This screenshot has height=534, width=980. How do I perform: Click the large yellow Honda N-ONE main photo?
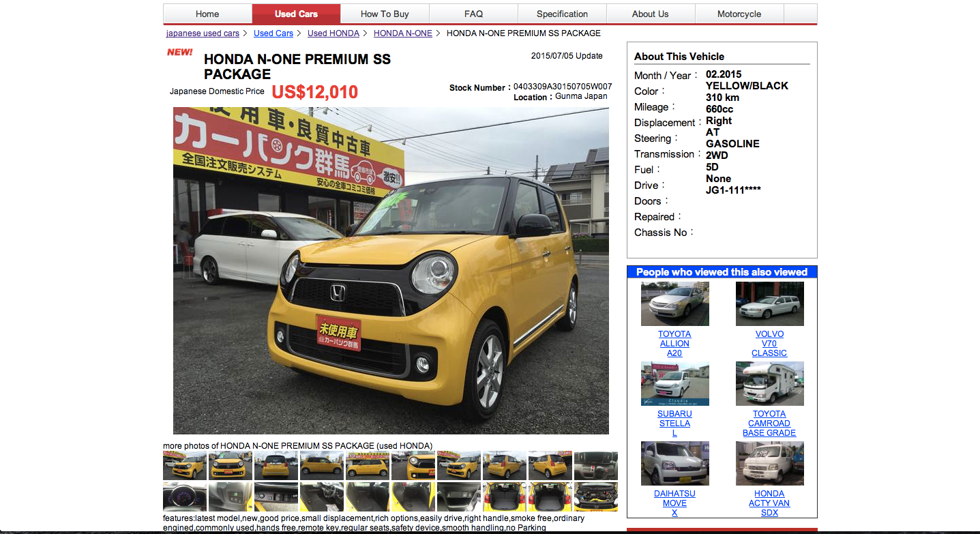[x=391, y=271]
